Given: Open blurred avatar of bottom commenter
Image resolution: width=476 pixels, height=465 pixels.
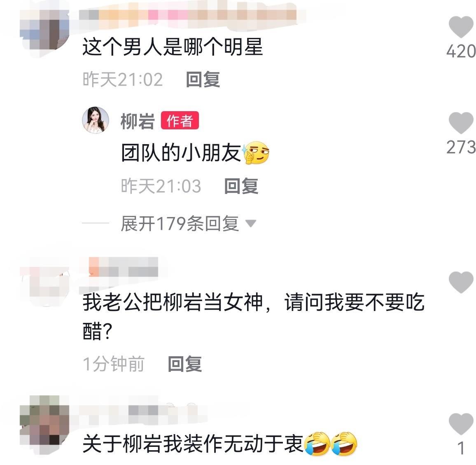Looking at the screenshot, I should click(44, 425).
